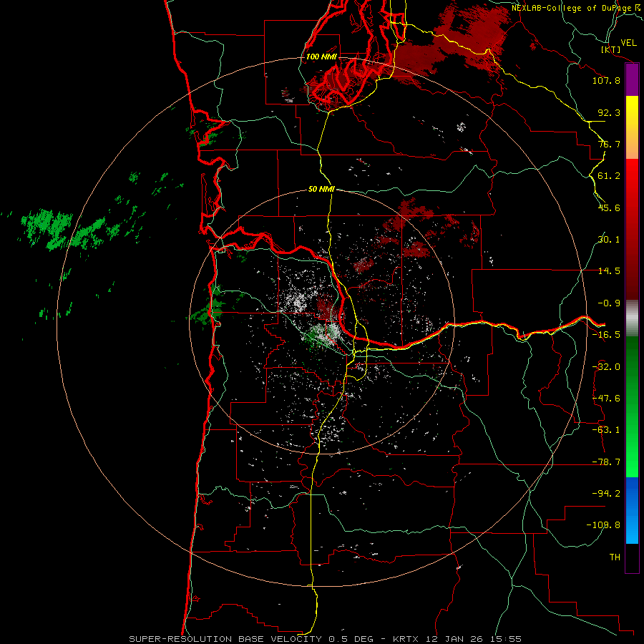Select the blue segment of the color bar
This screenshot has width=644, height=644.
tap(632, 510)
